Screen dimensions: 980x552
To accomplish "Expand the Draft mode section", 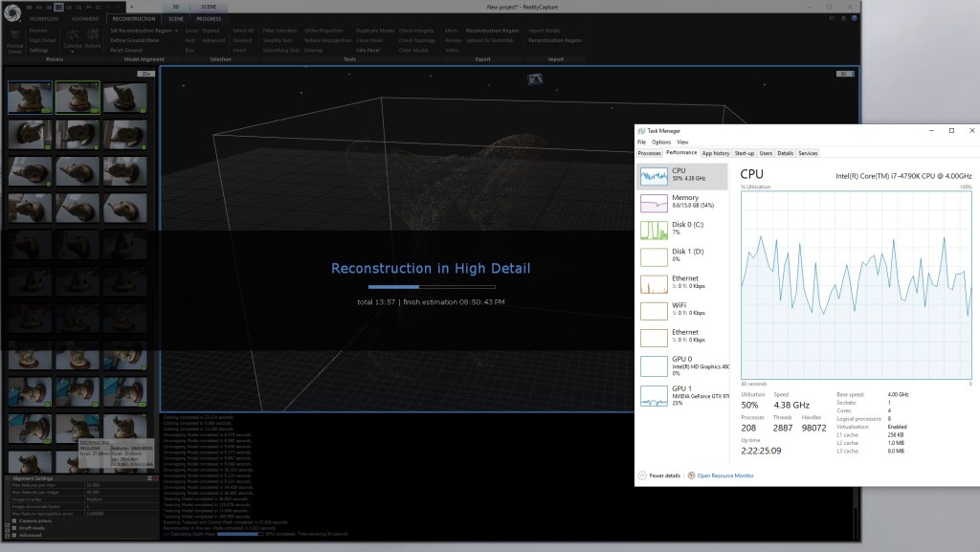I will pos(14,528).
